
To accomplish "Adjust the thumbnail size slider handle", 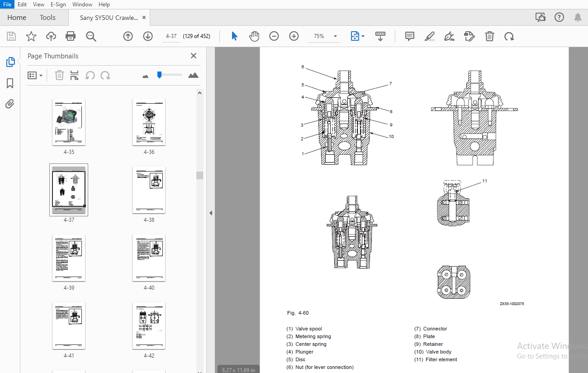I will [159, 75].
